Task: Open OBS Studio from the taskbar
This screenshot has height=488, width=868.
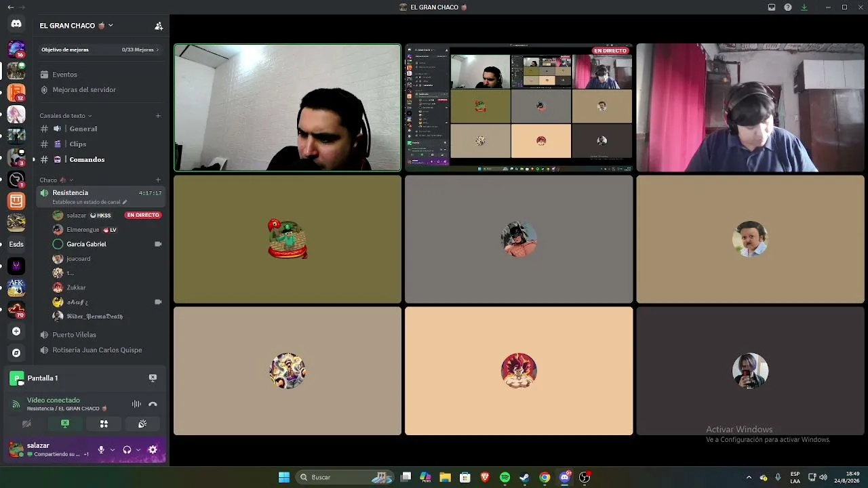Action: [585, 477]
